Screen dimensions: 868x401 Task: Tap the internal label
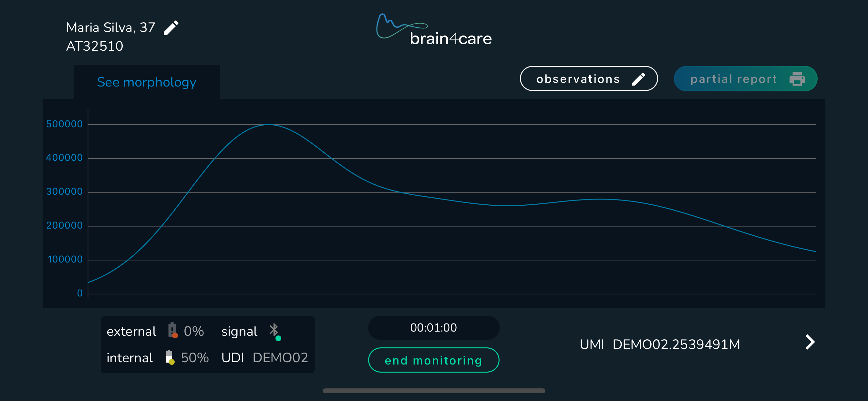tap(130, 358)
